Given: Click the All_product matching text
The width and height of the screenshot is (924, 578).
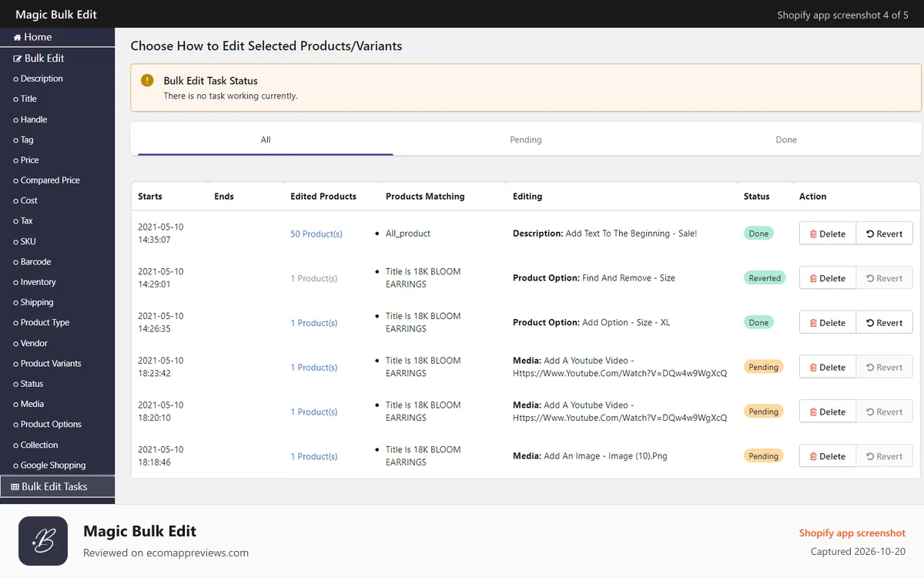Looking at the screenshot, I should (408, 234).
